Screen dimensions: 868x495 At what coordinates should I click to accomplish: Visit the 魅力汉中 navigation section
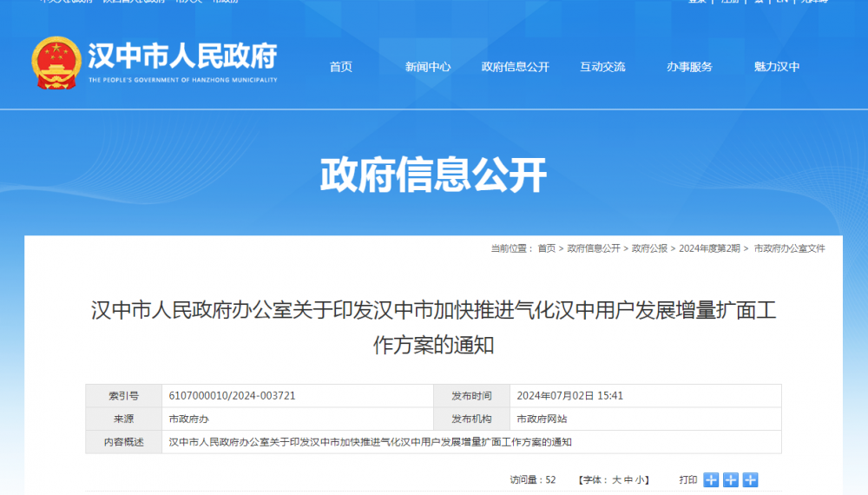pos(777,67)
